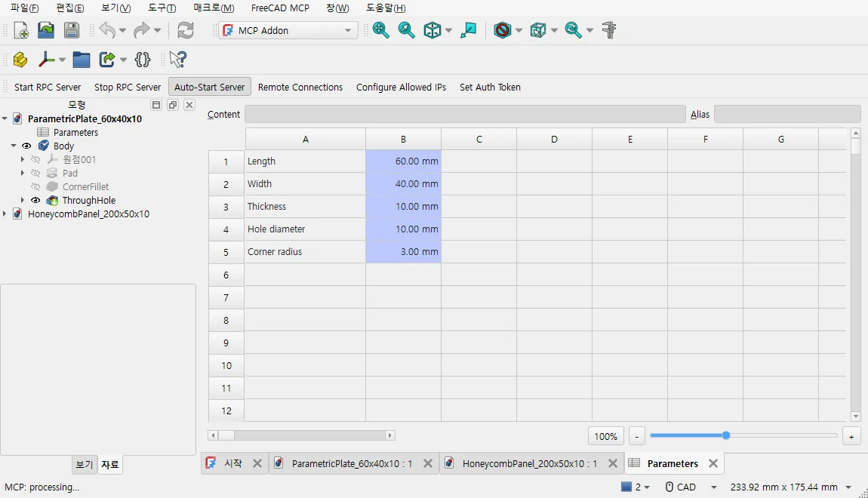The image size is (868, 498).
Task: Activate the measure tool icon
Action: tap(609, 30)
